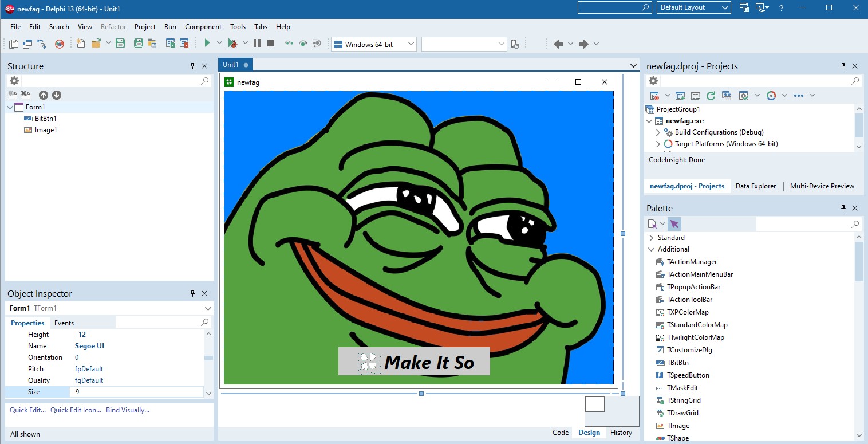Switch to the Data Explorer tab
The height and width of the screenshot is (444, 868).
point(756,186)
